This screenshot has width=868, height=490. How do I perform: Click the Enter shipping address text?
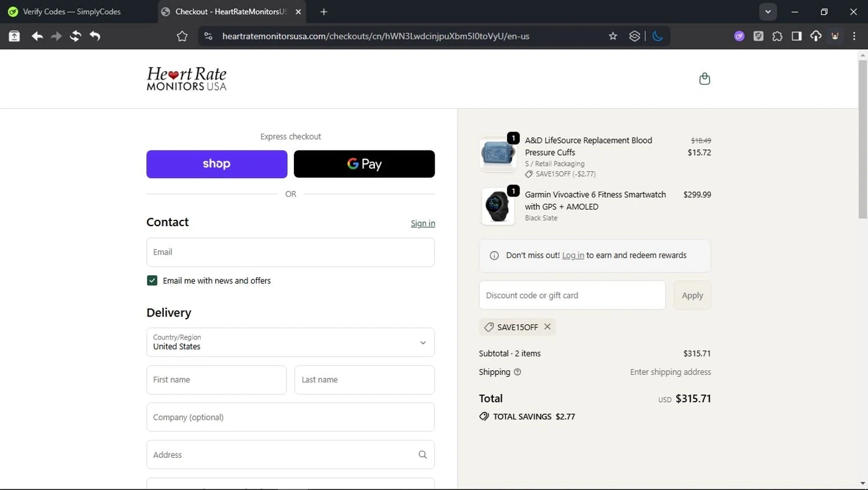coord(671,372)
